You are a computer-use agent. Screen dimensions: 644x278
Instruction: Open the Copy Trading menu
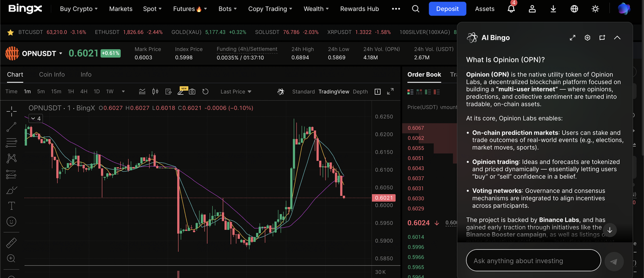[270, 9]
